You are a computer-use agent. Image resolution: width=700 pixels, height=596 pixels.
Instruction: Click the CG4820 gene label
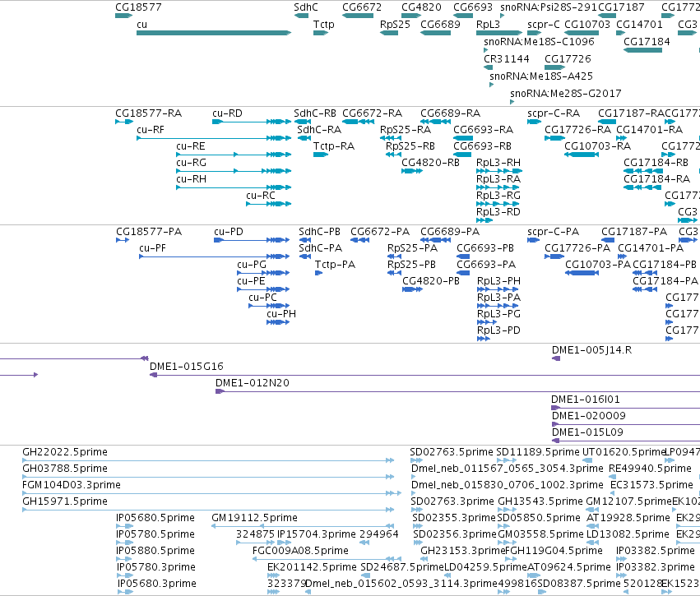pyautogui.click(x=421, y=7)
